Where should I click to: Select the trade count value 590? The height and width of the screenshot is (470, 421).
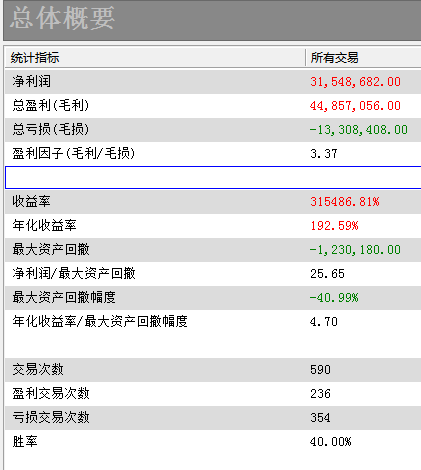pyautogui.click(x=320, y=370)
